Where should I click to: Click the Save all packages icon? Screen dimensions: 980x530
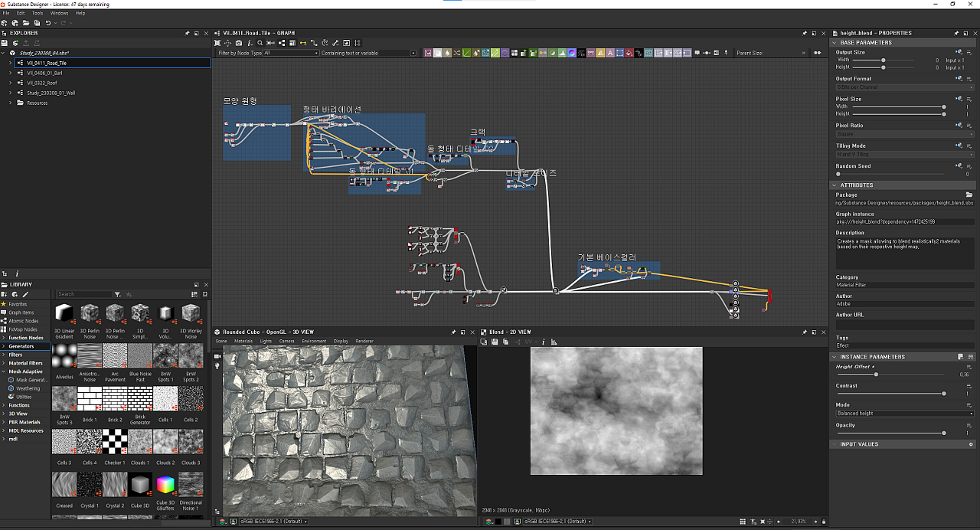(x=36, y=23)
